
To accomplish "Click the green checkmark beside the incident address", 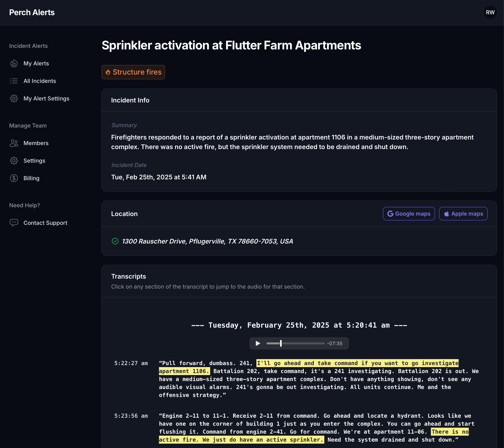I will point(115,241).
